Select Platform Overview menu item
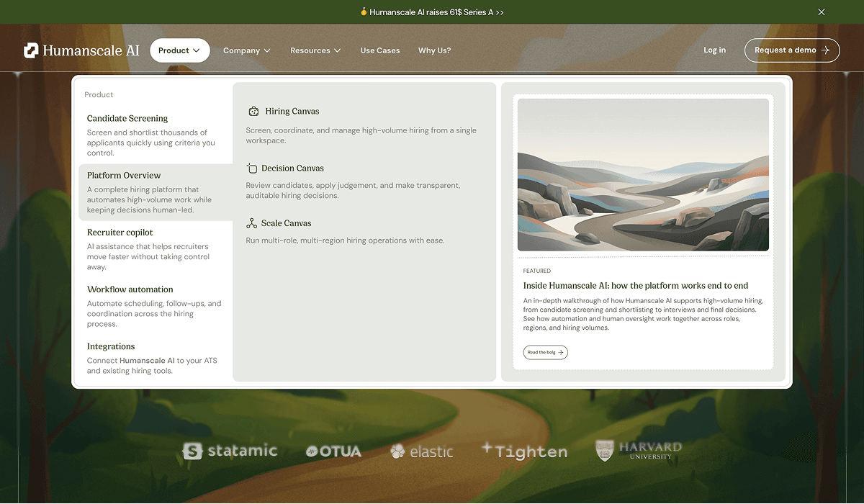864x504 pixels. (156, 192)
